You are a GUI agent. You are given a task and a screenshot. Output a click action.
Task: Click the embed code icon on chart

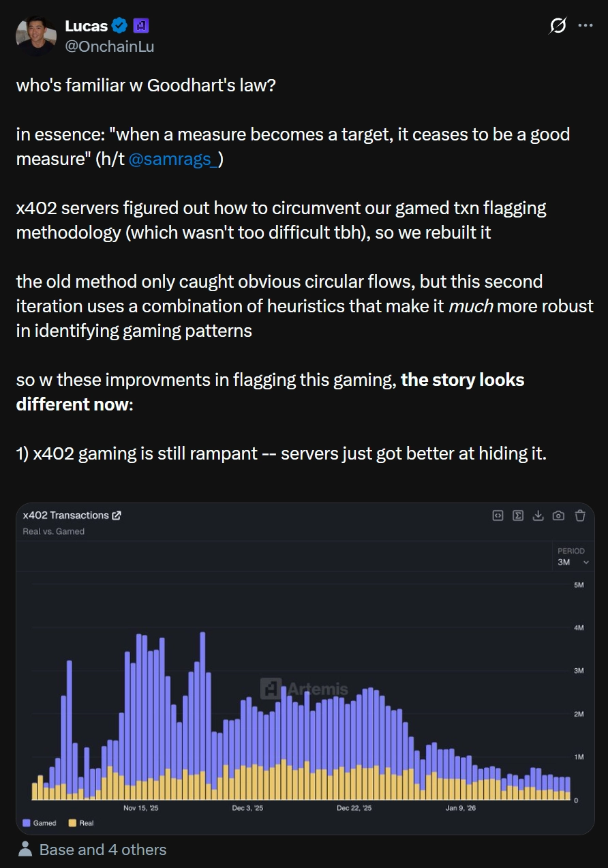(x=498, y=515)
